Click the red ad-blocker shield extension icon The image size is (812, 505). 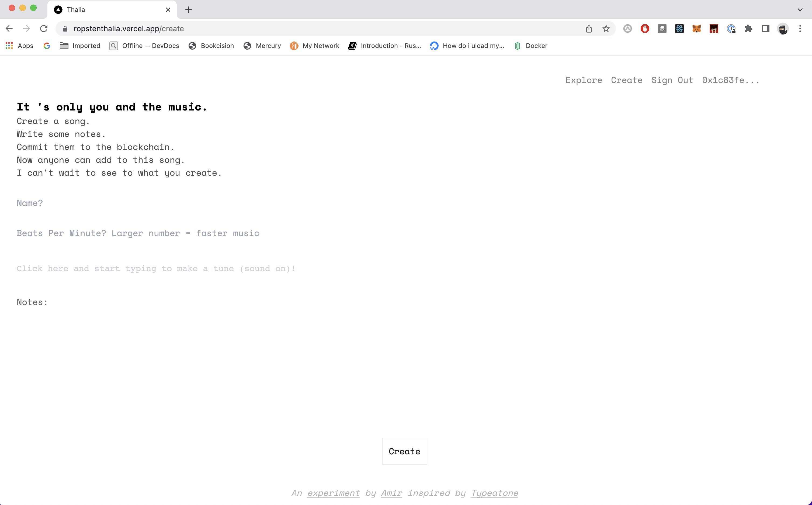point(645,29)
